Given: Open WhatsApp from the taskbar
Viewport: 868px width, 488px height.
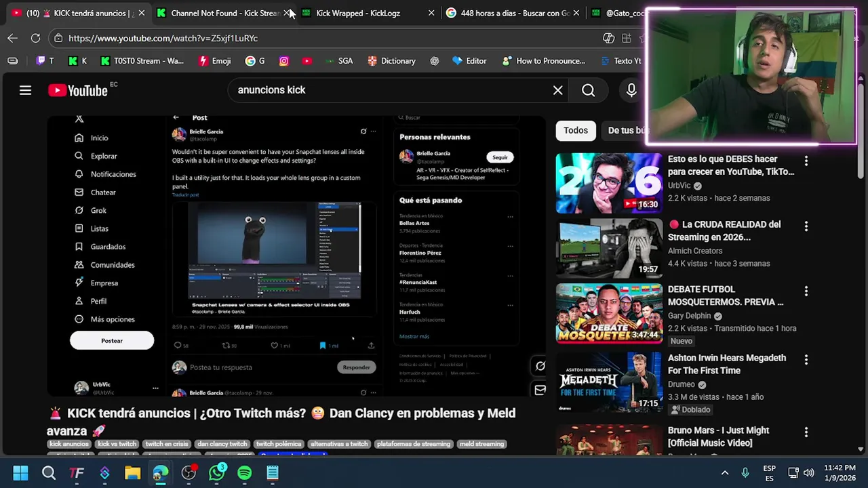Looking at the screenshot, I should tap(216, 472).
